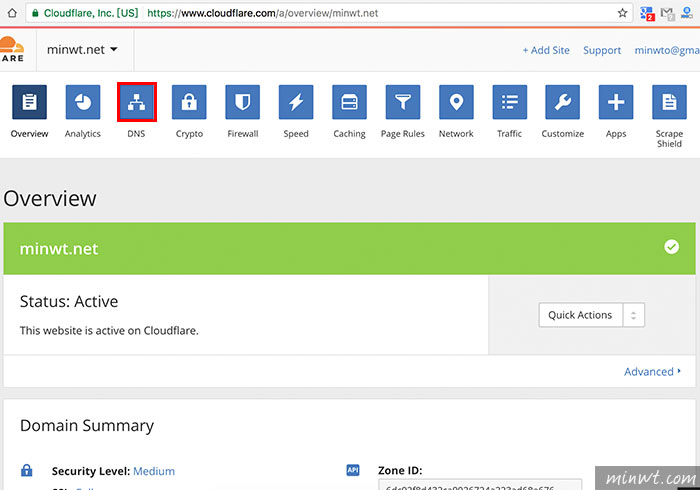
Task: Open the DNS settings icon
Action: (136, 102)
